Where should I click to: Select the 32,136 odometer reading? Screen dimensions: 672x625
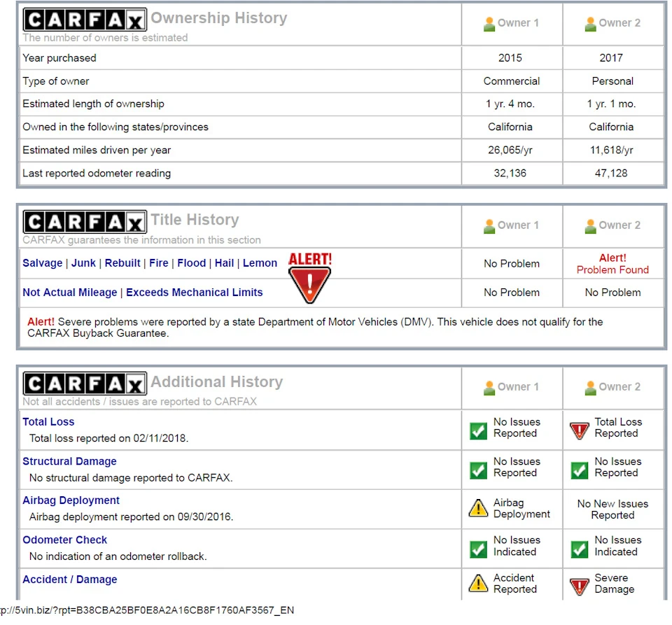click(510, 174)
